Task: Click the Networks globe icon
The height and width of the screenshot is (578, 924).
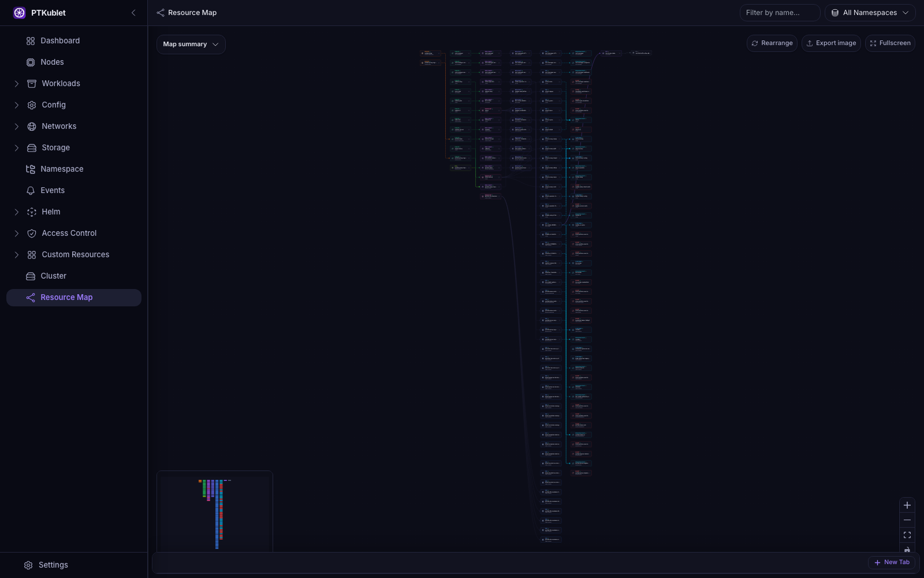Action: coord(32,127)
